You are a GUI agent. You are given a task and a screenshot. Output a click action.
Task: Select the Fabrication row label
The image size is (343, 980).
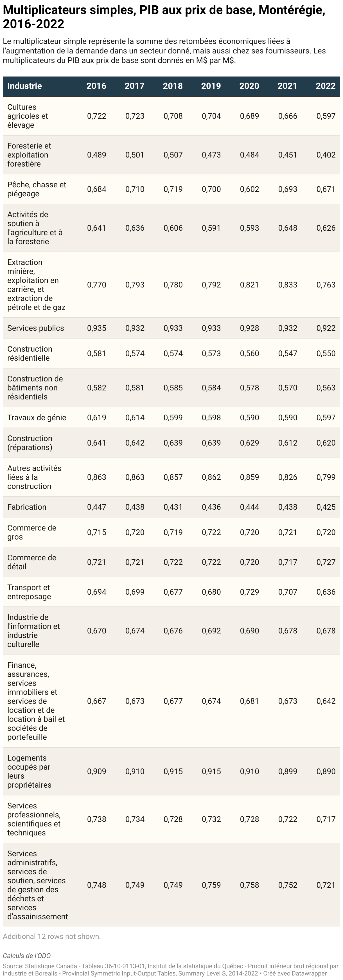click(x=27, y=507)
